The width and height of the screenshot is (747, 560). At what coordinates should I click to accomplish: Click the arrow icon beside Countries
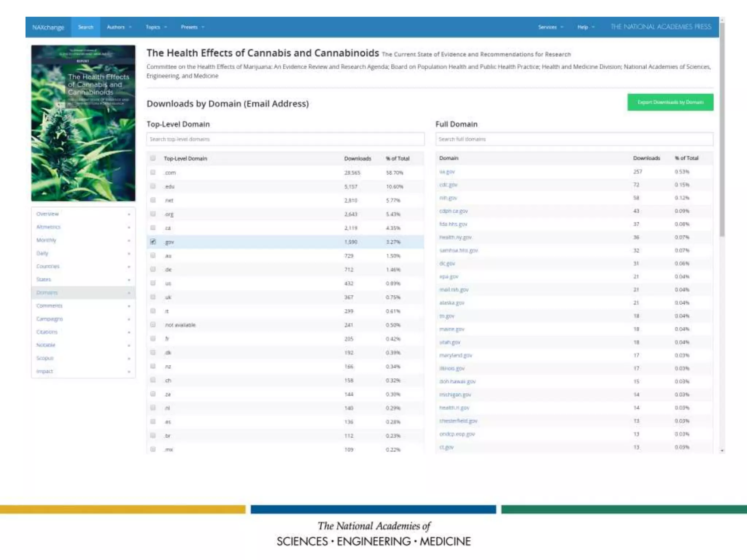[x=129, y=267]
